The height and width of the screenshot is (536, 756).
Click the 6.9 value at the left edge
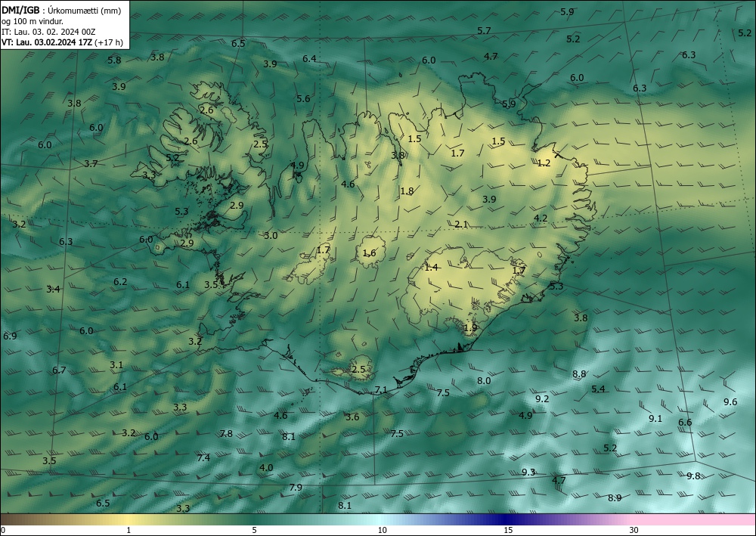click(10, 336)
